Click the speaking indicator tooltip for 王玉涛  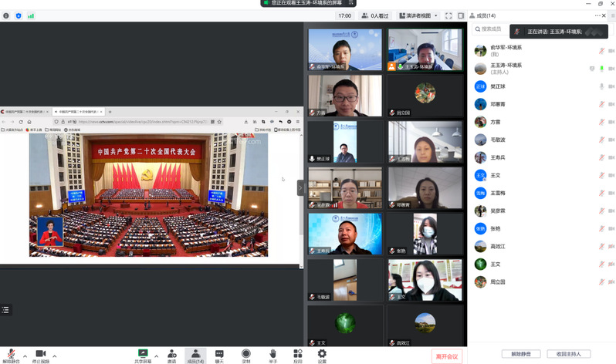click(559, 32)
